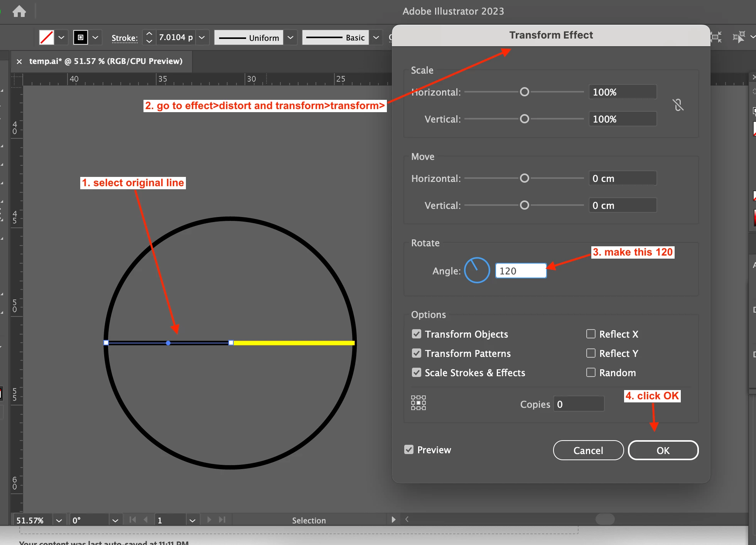Image resolution: width=756 pixels, height=545 pixels.
Task: Click the reference point grid icon
Action: click(x=418, y=403)
